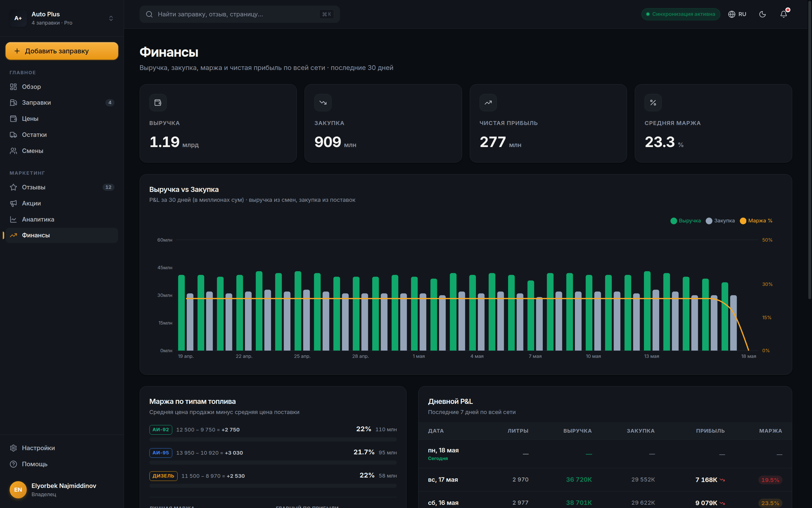The height and width of the screenshot is (508, 812).
Task: Click the ДАТА column header
Action: (x=436, y=431)
